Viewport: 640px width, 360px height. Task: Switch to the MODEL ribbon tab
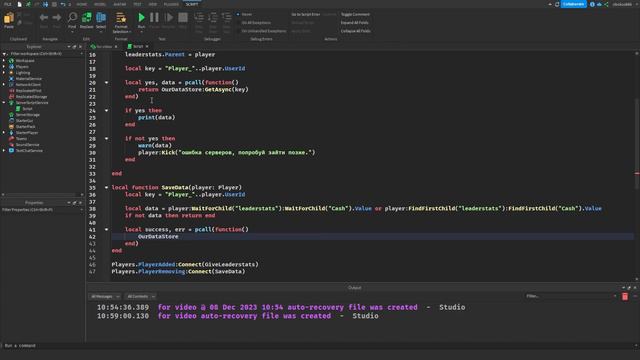tap(100, 4)
